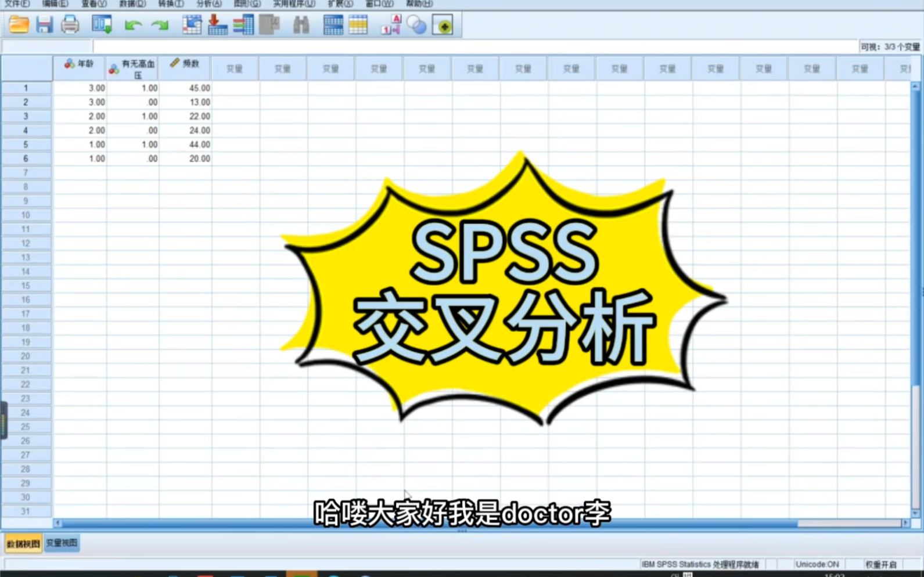This screenshot has height=577, width=924.
Task: Click the Open data document folder icon
Action: [x=19, y=25]
